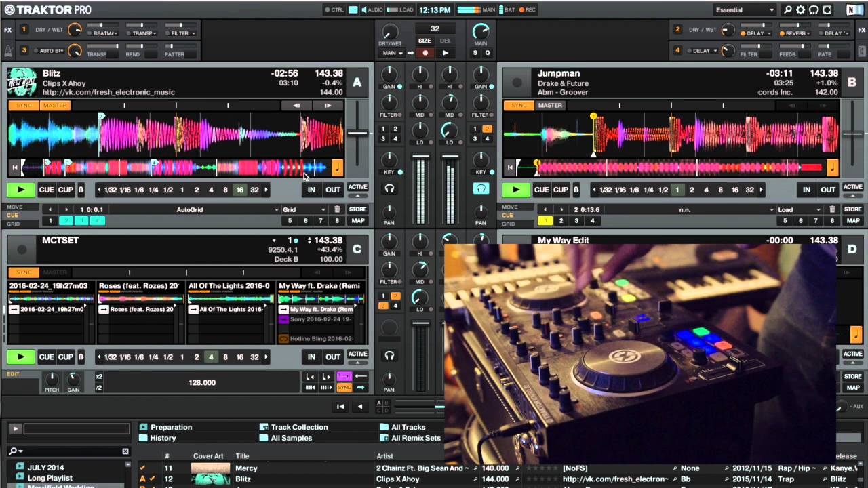
Task: Open the Track Collection favorite
Action: point(294,427)
